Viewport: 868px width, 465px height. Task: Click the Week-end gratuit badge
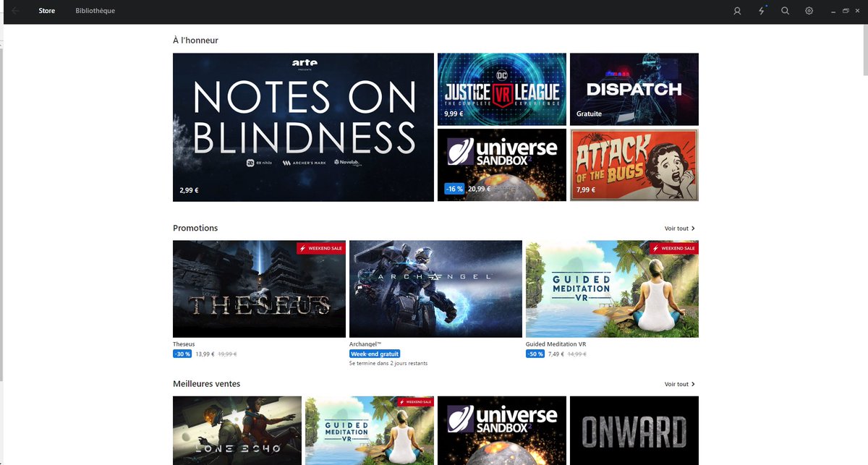[375, 354]
